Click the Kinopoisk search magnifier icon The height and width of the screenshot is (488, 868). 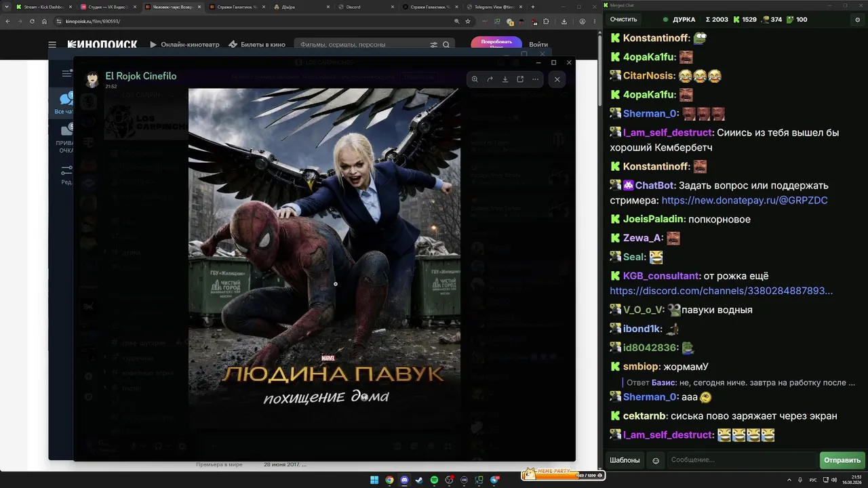(x=446, y=45)
